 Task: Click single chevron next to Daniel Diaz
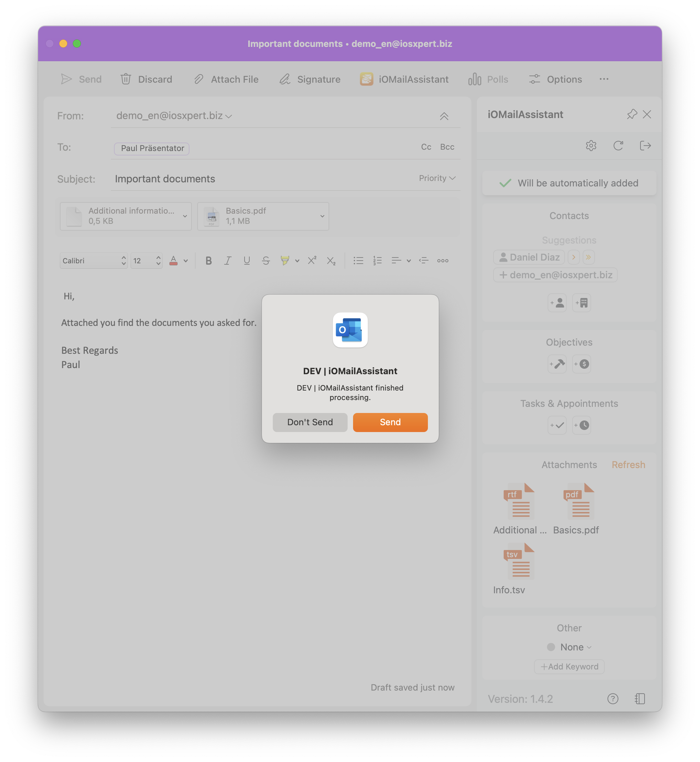574,257
